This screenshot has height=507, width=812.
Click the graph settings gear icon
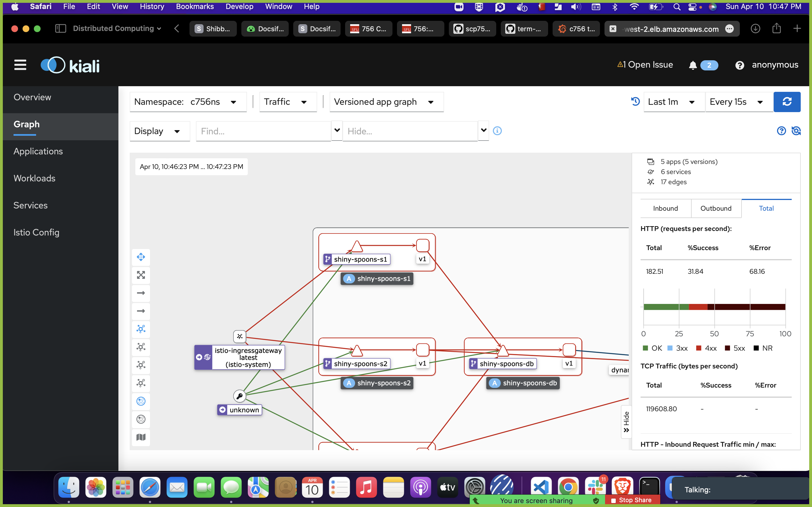[796, 131]
